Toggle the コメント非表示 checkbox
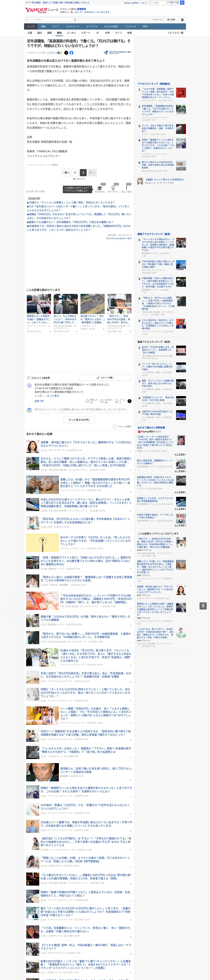The image size is (210, 980). [115, 426]
